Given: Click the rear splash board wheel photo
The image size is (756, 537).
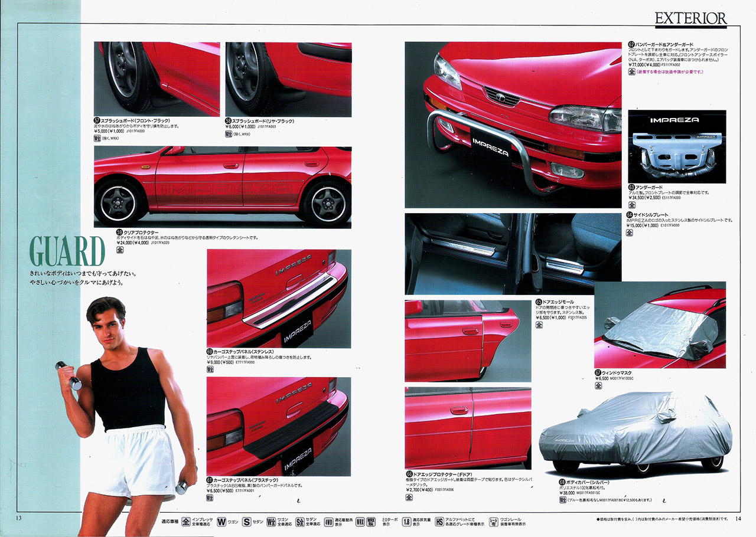Looking at the screenshot, I should (288, 78).
